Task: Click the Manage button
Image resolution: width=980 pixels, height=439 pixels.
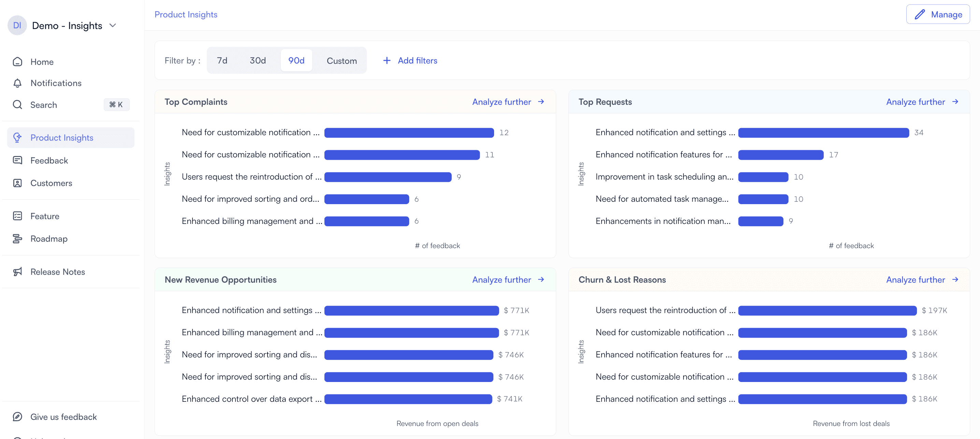Action: click(x=938, y=14)
